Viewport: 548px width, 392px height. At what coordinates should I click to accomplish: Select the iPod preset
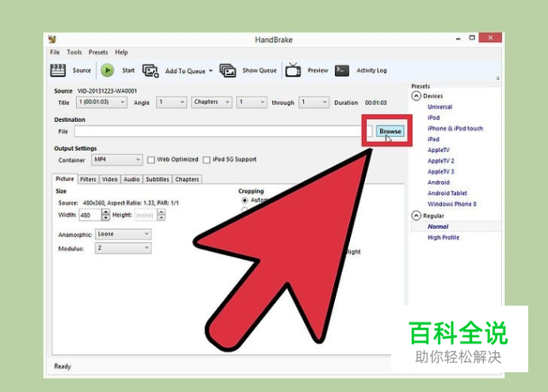[433, 118]
